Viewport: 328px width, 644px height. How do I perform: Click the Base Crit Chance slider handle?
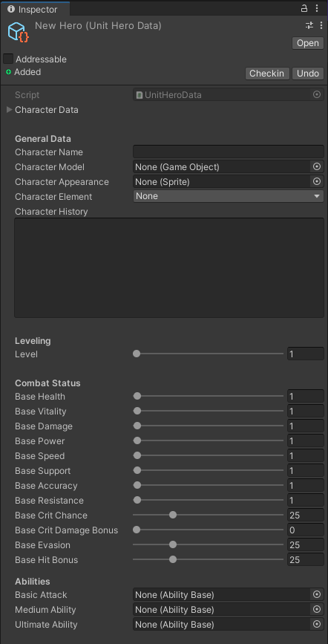[x=173, y=515]
